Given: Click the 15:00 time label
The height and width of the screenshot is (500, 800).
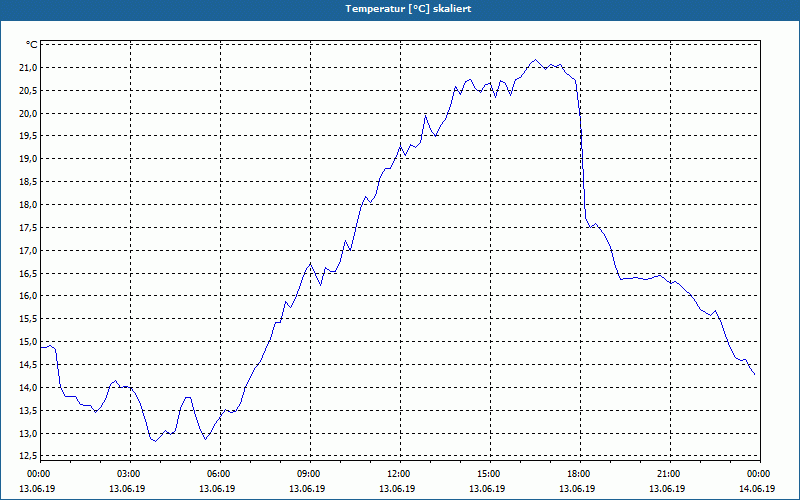Looking at the screenshot, I should (x=488, y=474).
